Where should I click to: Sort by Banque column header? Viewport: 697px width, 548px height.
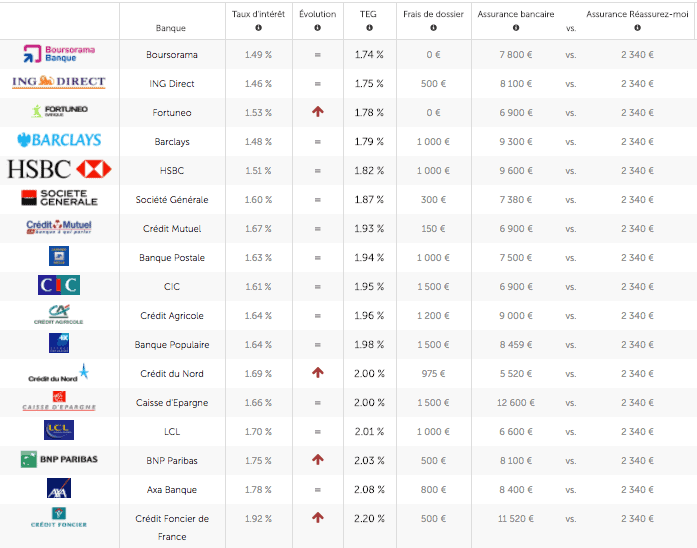pyautogui.click(x=171, y=28)
